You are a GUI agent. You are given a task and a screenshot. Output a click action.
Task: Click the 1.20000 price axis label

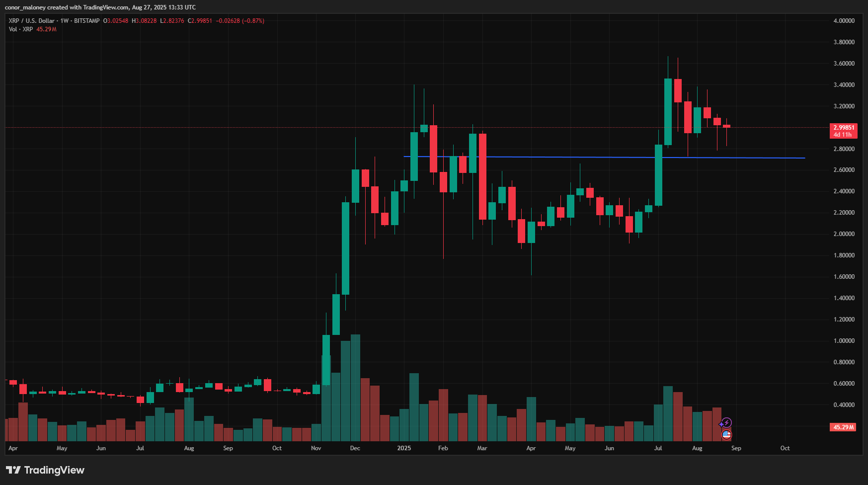point(844,320)
